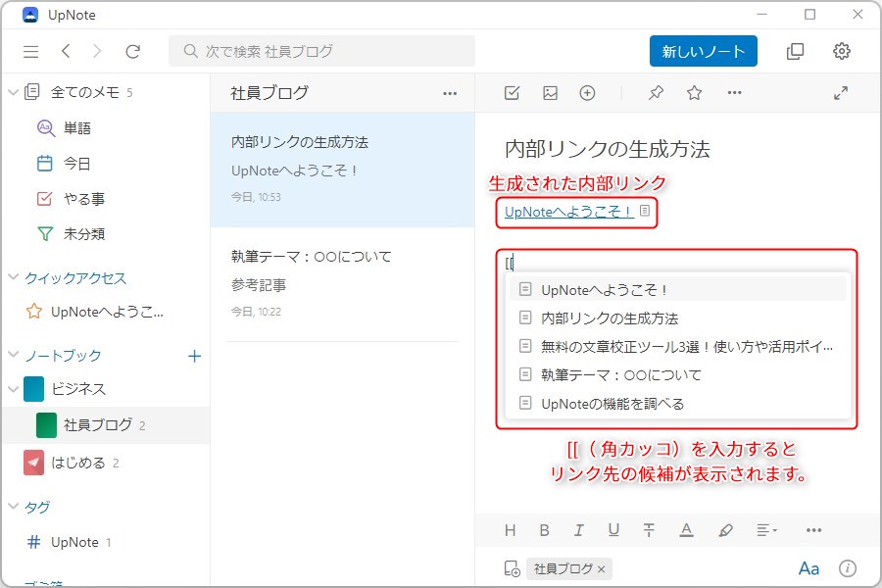Viewport: 882px width, 588px height.
Task: Follow the UpNoteへようこそ！ internal link
Action: coord(569,212)
